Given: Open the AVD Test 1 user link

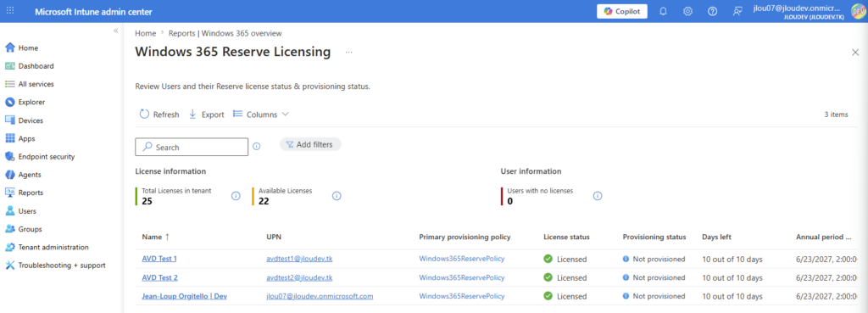Looking at the screenshot, I should (x=159, y=259).
